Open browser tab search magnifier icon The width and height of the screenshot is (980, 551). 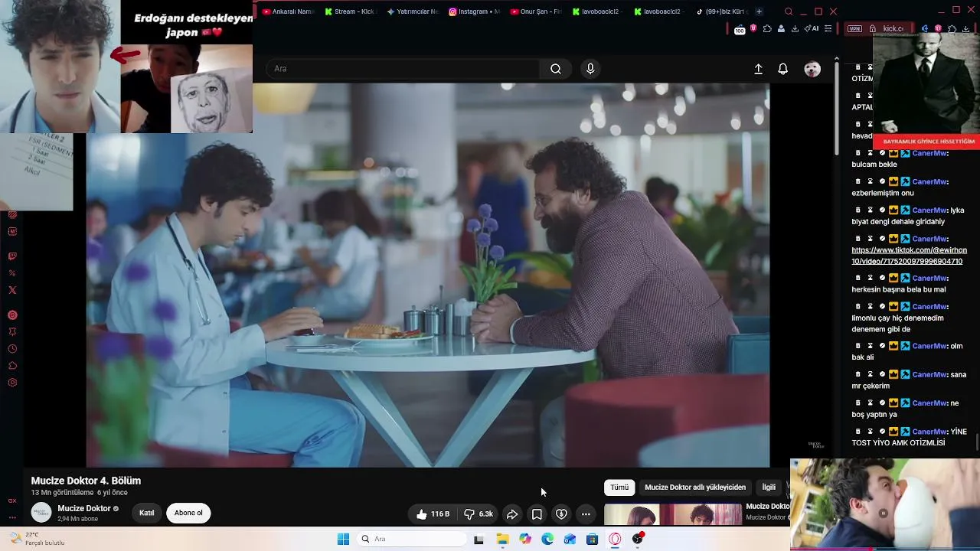click(789, 11)
